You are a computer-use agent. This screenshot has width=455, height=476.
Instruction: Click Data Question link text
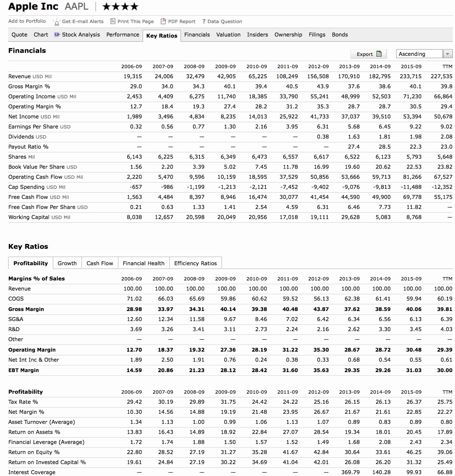(x=225, y=21)
